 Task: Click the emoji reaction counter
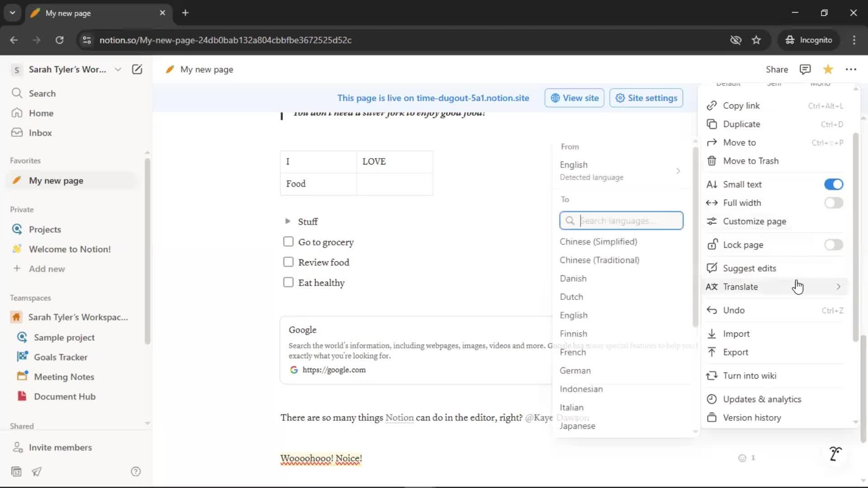(747, 458)
